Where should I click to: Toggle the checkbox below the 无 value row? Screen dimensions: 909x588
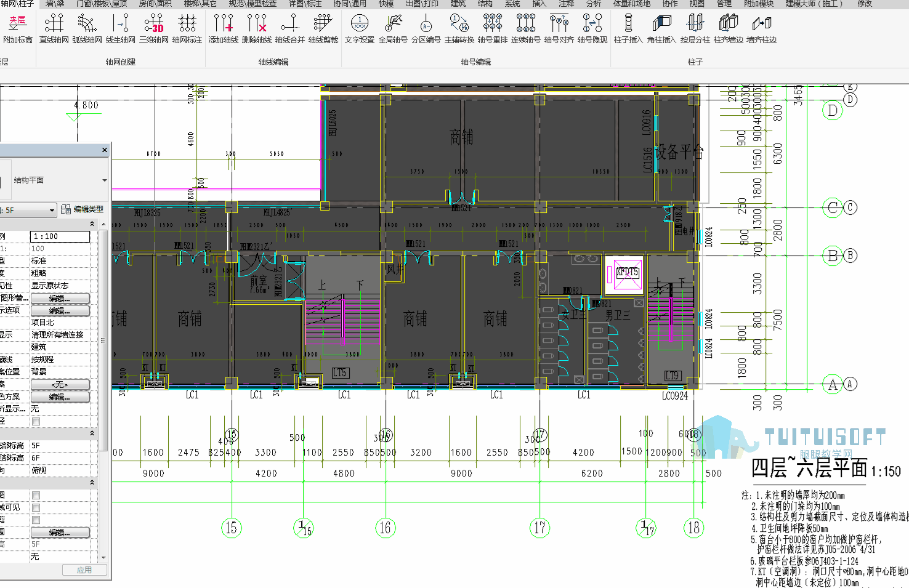[36, 421]
